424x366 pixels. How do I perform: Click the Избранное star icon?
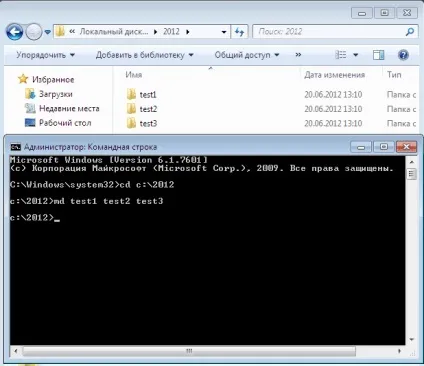click(x=23, y=79)
